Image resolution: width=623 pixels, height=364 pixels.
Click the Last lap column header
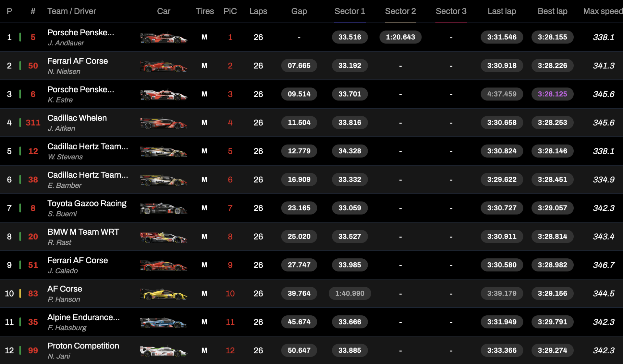(x=502, y=11)
